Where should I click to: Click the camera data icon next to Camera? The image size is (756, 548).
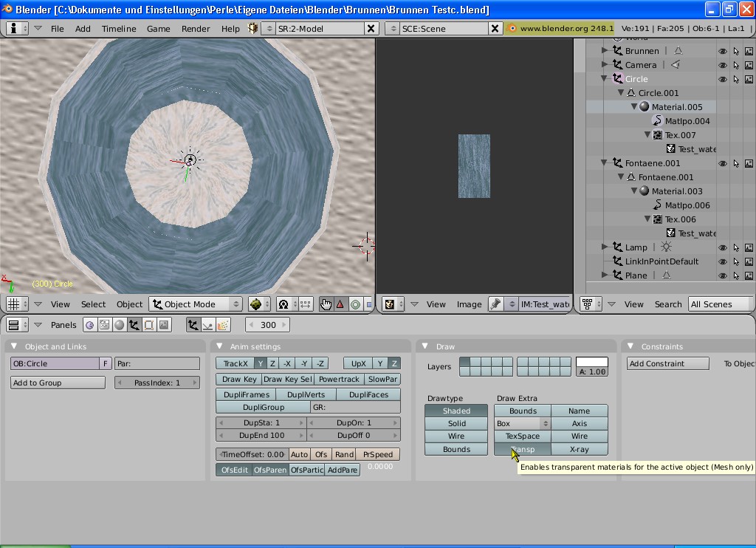point(676,65)
